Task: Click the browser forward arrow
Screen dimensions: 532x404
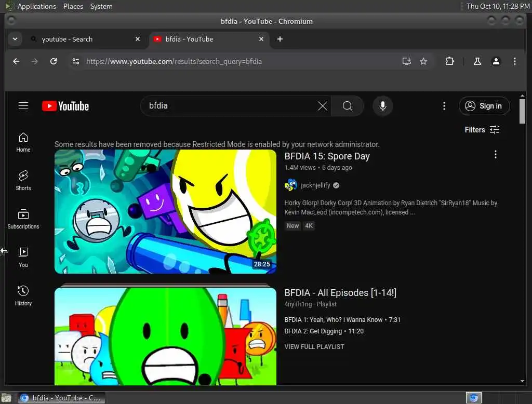Action: [x=35, y=61]
